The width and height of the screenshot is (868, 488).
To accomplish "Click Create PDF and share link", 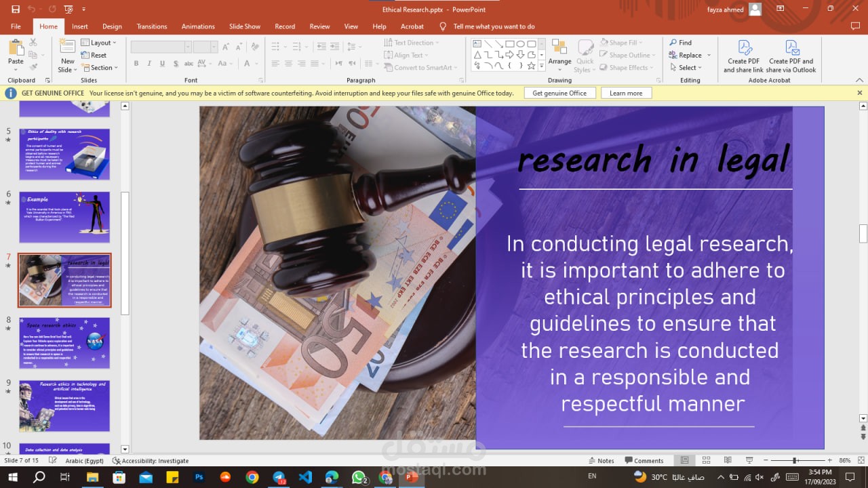I will (744, 56).
